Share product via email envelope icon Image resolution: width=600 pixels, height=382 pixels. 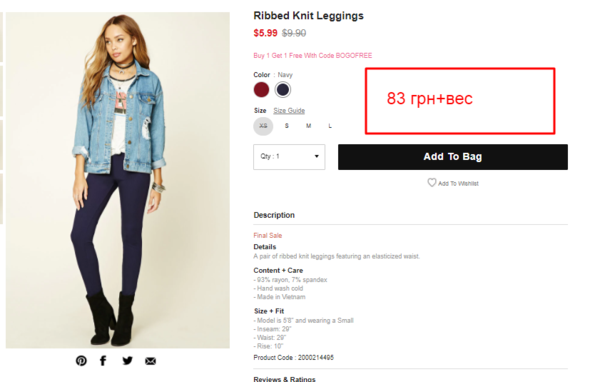point(150,361)
